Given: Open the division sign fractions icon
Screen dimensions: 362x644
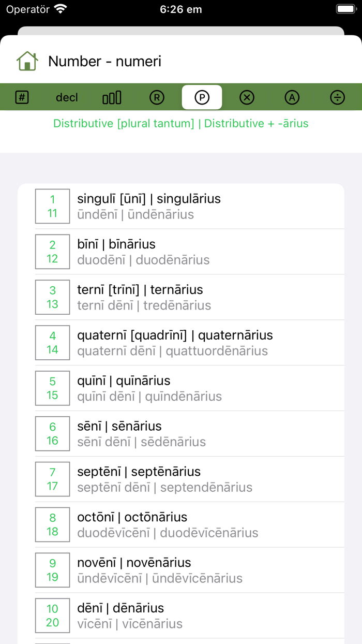Looking at the screenshot, I should (337, 97).
